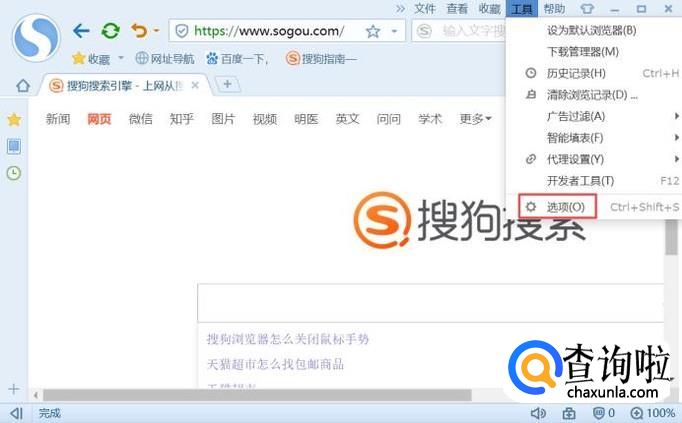Viewport: 682px width, 423px height.
Task: Expand the menu bar double-chevron
Action: 401,9
